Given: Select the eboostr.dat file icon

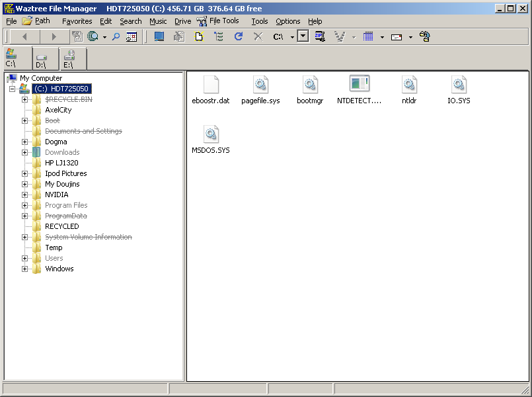Looking at the screenshot, I should [211, 84].
